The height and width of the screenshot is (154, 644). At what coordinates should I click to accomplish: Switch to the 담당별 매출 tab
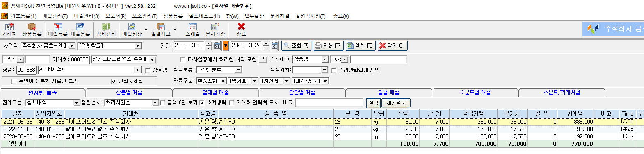[302, 93]
